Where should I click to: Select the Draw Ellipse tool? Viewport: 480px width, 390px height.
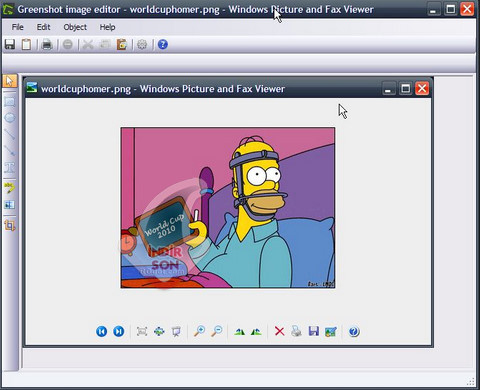pyautogui.click(x=10, y=118)
